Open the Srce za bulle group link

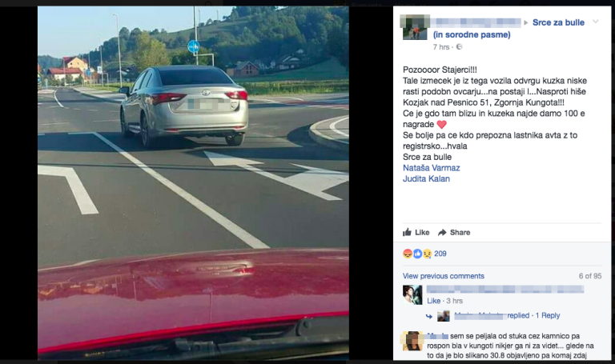558,22
